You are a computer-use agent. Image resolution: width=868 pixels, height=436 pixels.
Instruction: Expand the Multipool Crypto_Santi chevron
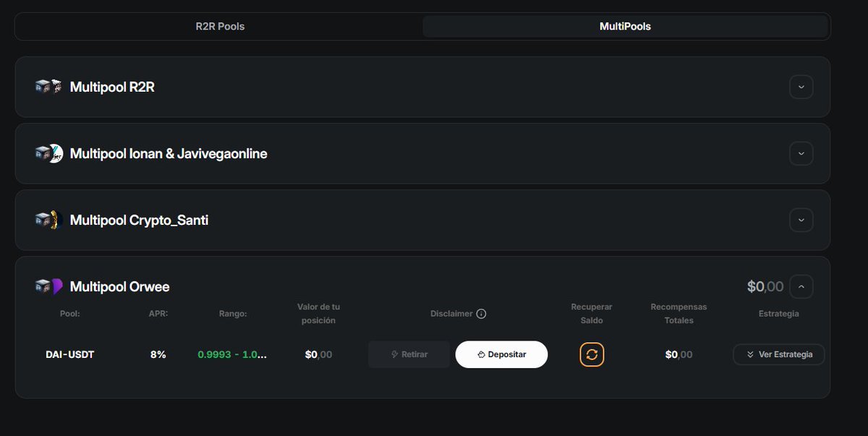[801, 220]
